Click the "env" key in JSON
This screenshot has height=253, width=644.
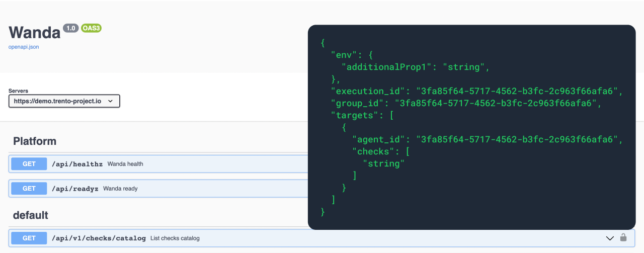point(344,55)
